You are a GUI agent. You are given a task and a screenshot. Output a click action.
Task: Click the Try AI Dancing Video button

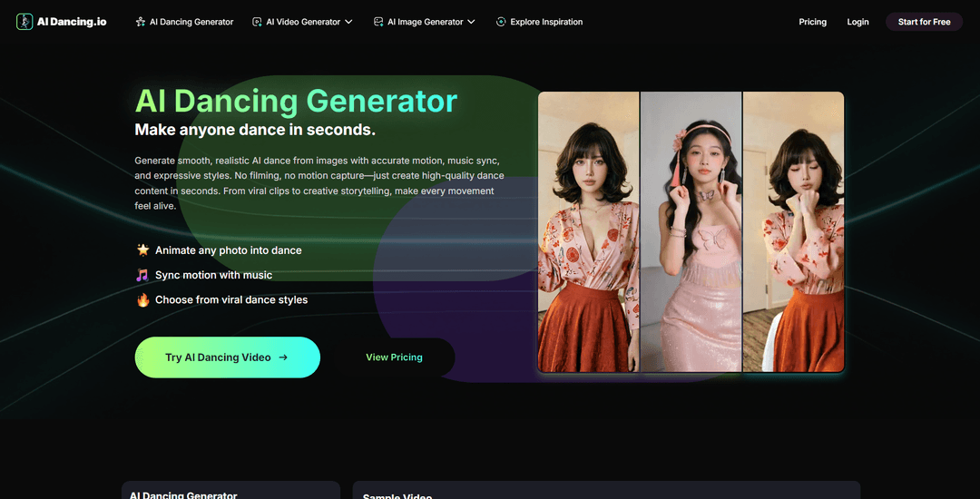coord(228,357)
